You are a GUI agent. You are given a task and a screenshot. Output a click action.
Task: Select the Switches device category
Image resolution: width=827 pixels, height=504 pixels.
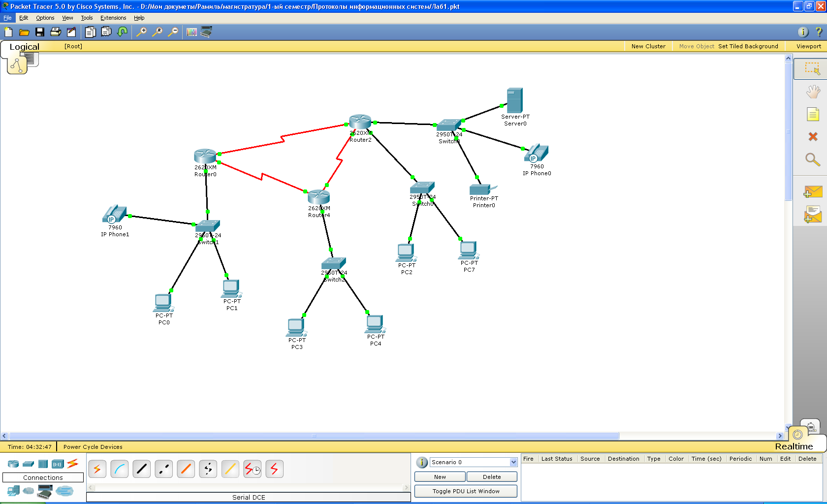[x=29, y=464]
